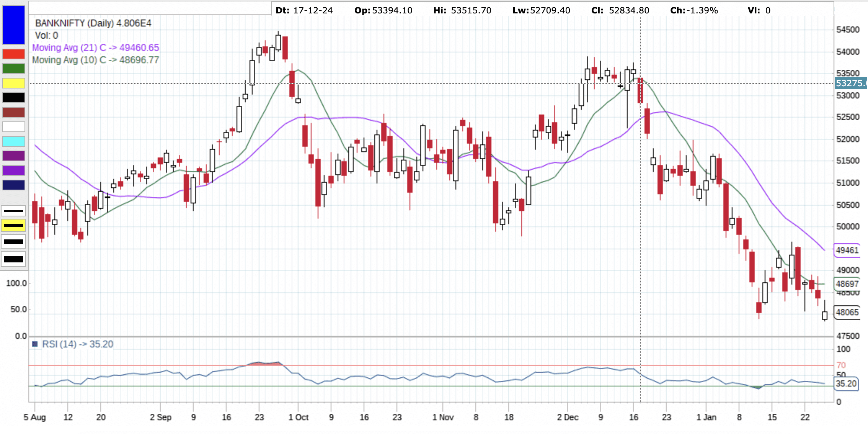Choose the thickest line width option
This screenshot has width=868, height=434.
click(13, 259)
